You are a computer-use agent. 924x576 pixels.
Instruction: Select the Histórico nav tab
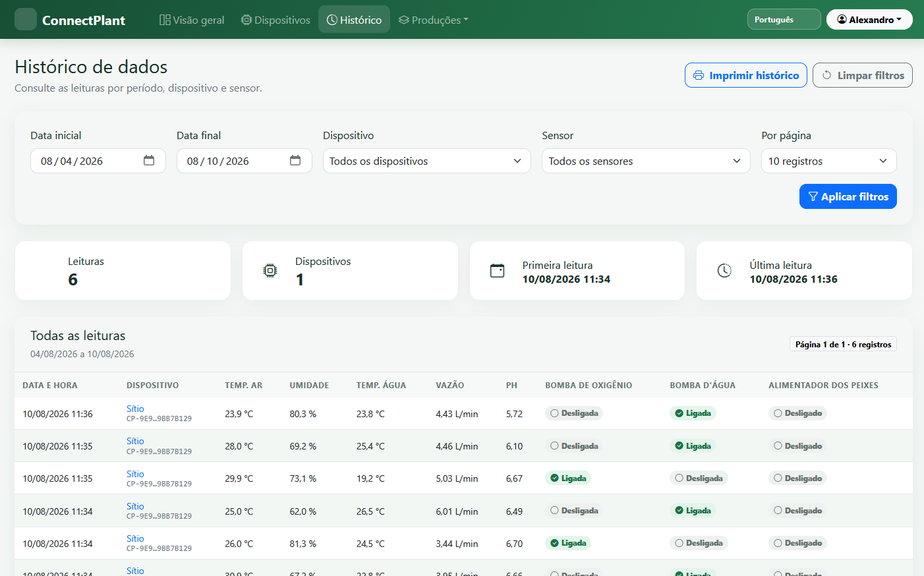click(x=355, y=20)
